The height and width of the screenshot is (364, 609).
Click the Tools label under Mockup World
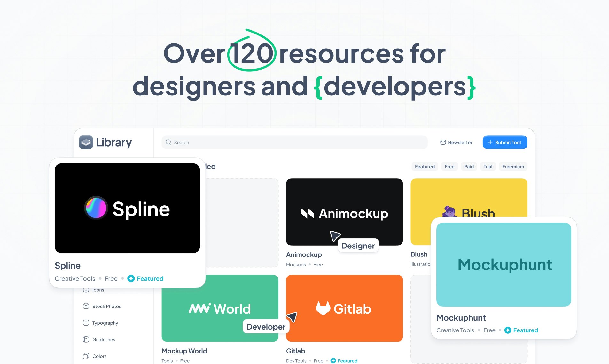(167, 361)
